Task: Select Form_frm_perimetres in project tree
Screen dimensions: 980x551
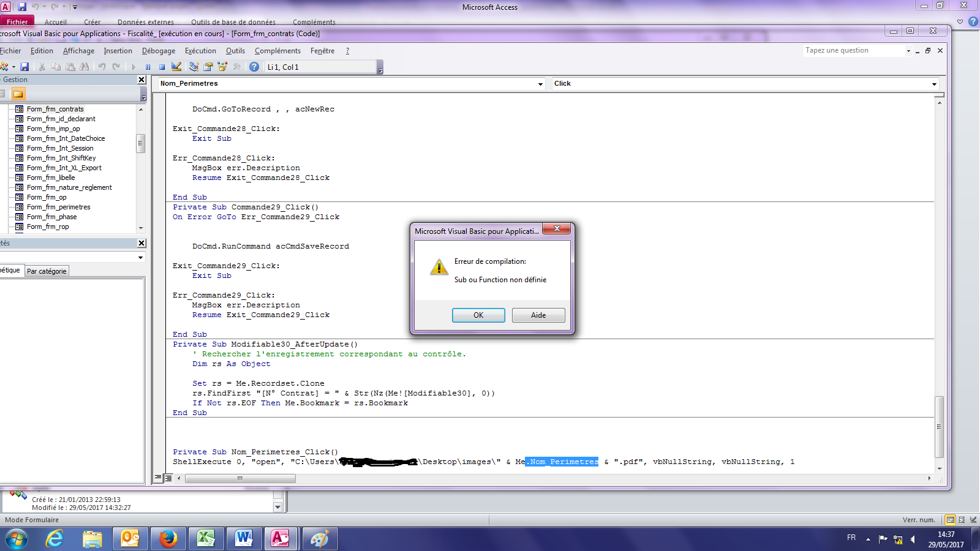Action: [x=58, y=207]
